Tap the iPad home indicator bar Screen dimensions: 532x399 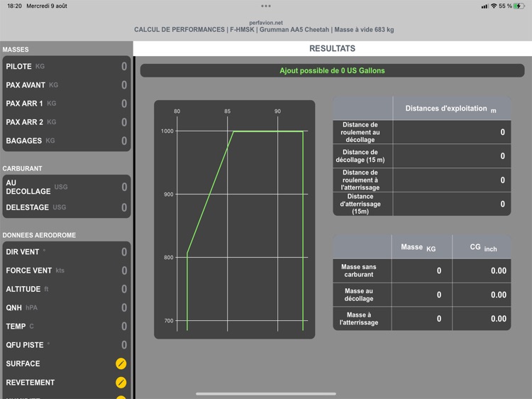pyautogui.click(x=266, y=394)
